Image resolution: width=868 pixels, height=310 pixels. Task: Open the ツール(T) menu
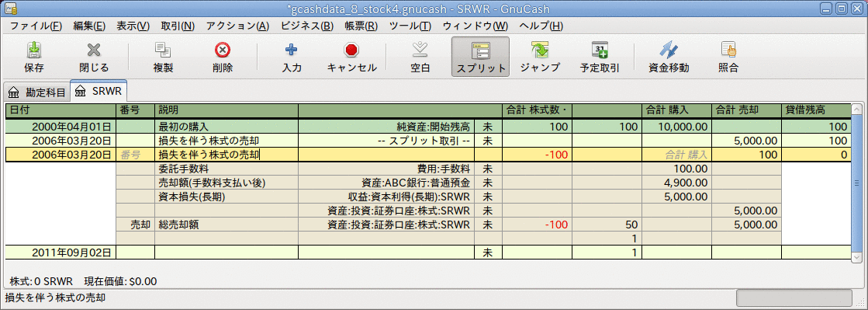pyautogui.click(x=410, y=26)
